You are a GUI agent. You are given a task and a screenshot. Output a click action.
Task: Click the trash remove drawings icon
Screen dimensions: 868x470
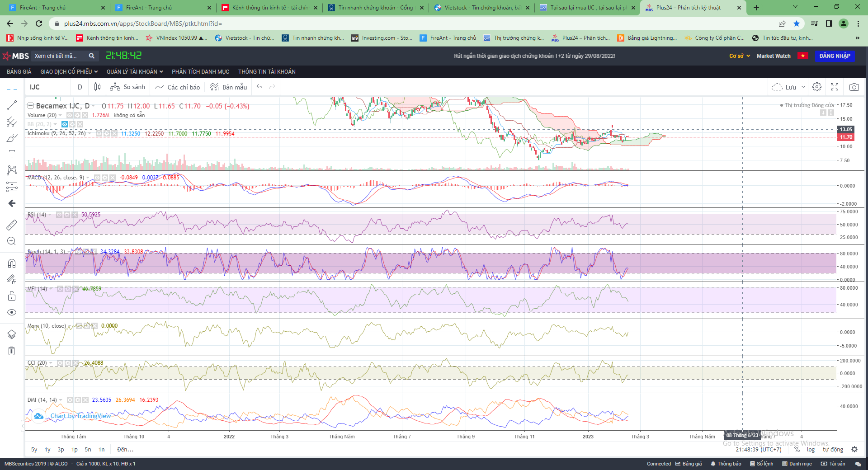click(12, 351)
